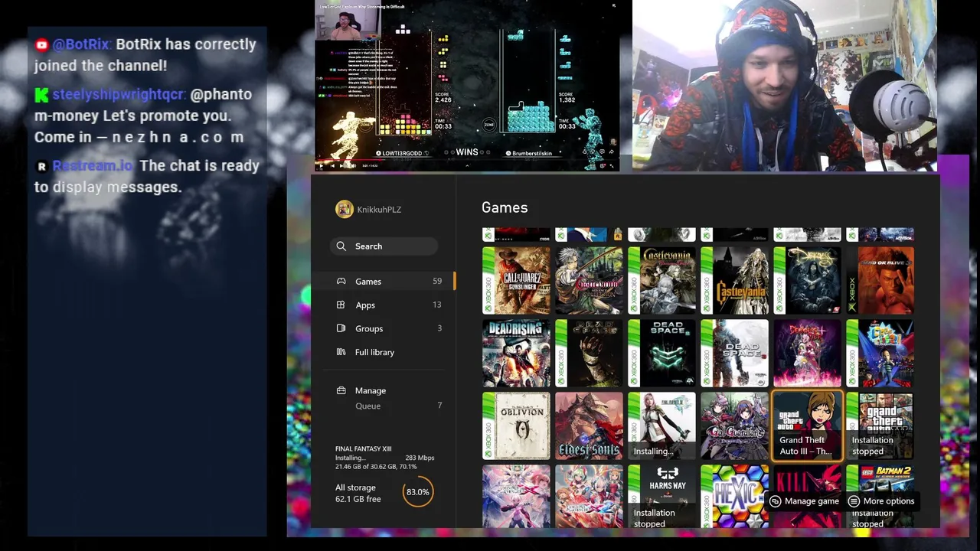Click the Groups icon in sidebar
The width and height of the screenshot is (980, 551).
(x=341, y=328)
